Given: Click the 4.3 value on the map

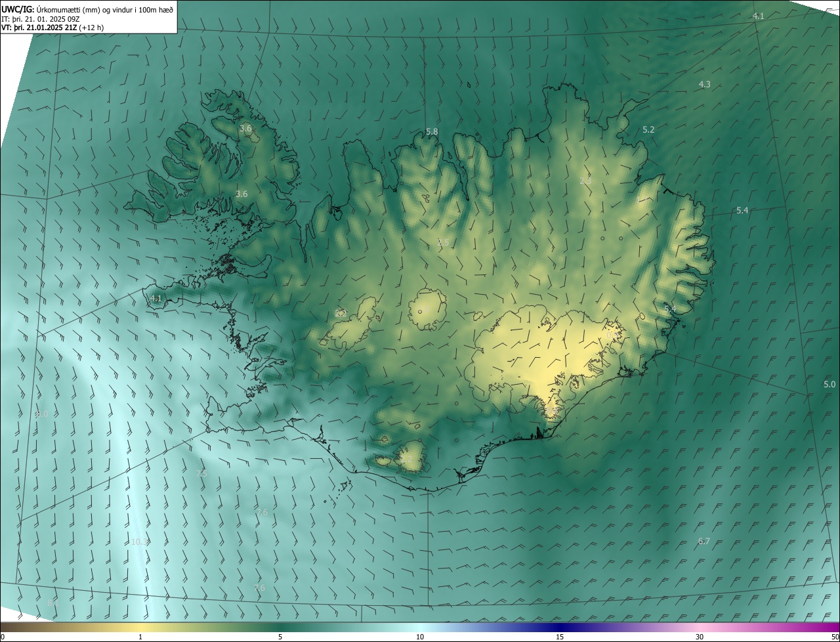Looking at the screenshot, I should pos(704,85).
